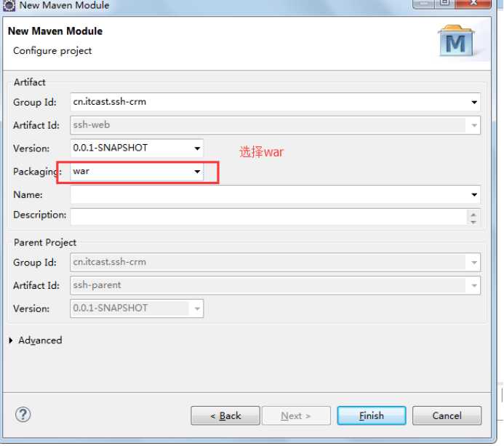The width and height of the screenshot is (504, 446).
Task: Click Description scroll down arrow
Action: pyautogui.click(x=473, y=222)
